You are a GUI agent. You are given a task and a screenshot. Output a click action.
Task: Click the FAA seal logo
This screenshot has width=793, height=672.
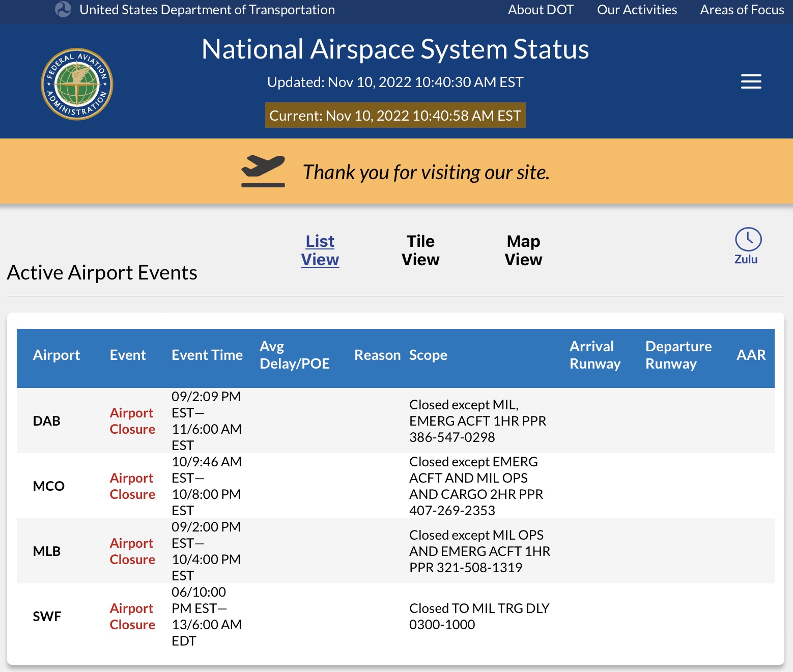[x=77, y=83]
